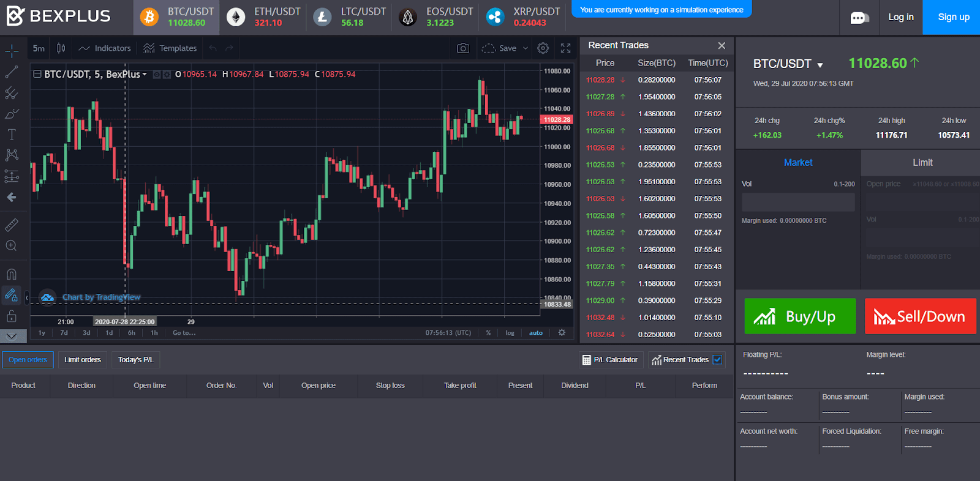Activate the magnet mode icon

(12, 274)
